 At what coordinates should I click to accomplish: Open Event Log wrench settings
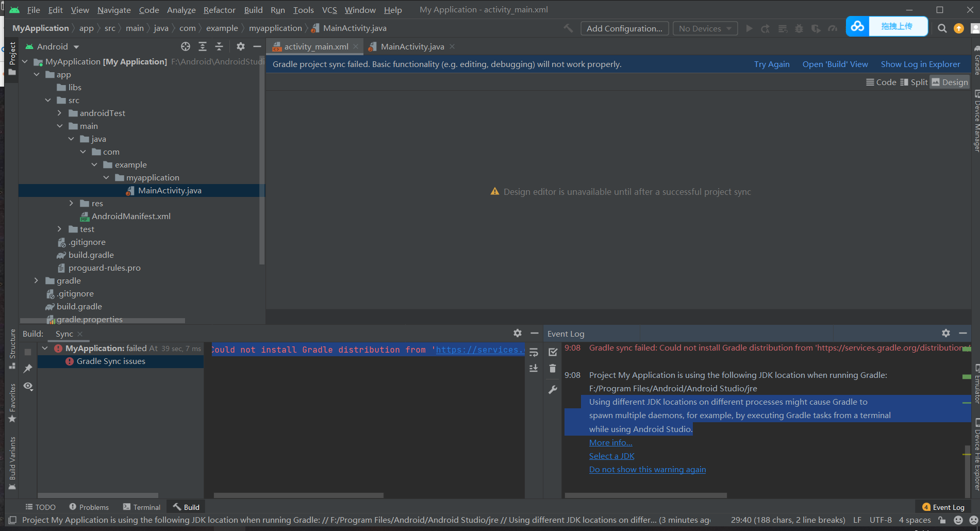coord(553,390)
